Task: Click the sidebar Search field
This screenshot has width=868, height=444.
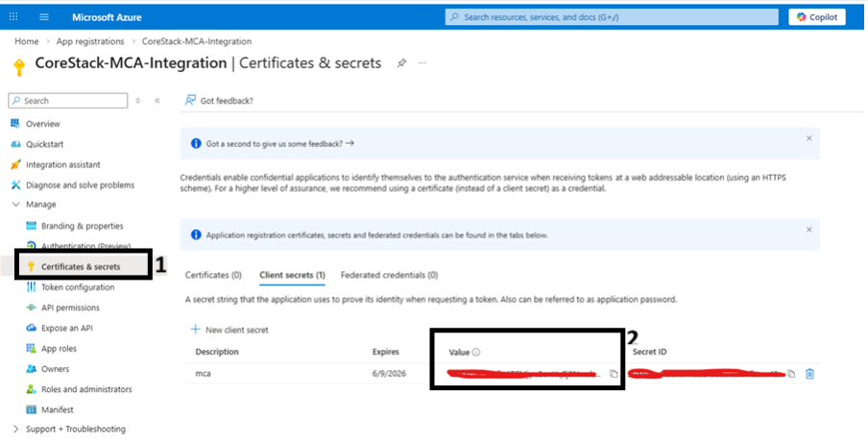Action: 68,101
